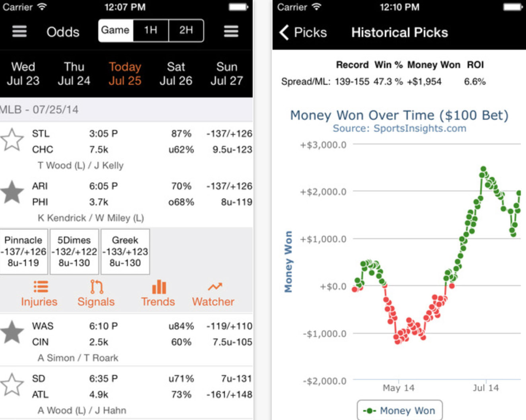The width and height of the screenshot is (526, 420).
Task: Open the Watcher line icon
Action: [215, 287]
